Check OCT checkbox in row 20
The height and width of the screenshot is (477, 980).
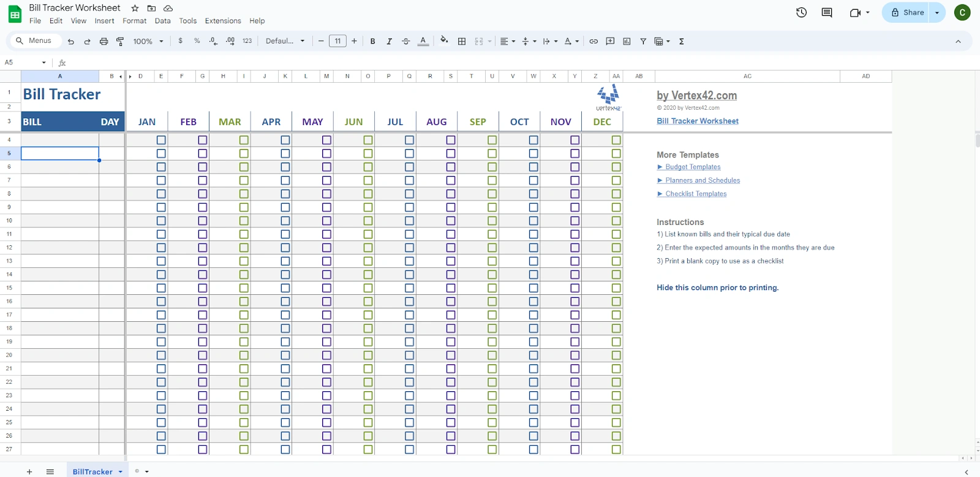[533, 355]
